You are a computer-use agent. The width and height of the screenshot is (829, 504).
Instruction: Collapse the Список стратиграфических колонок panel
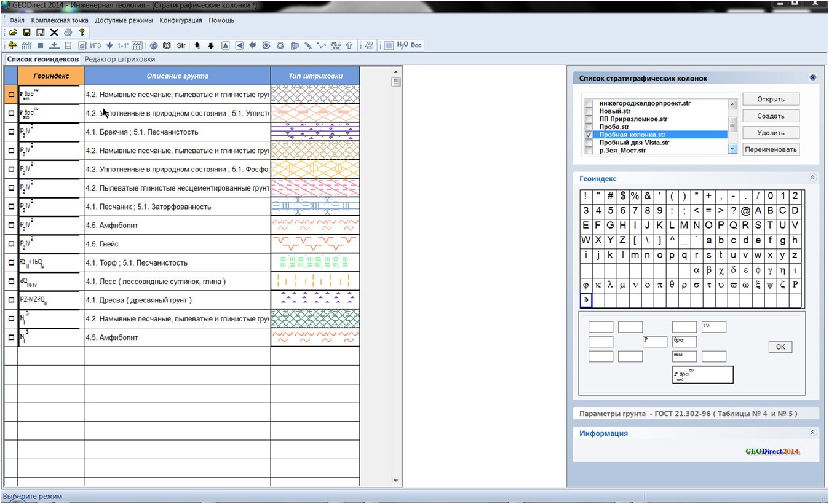pos(812,78)
